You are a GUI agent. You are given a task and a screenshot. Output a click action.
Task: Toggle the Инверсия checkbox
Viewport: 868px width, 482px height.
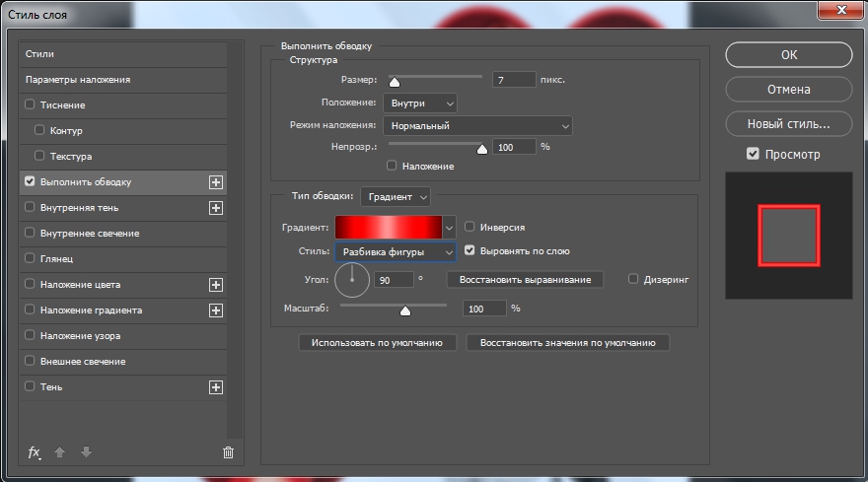point(470,227)
